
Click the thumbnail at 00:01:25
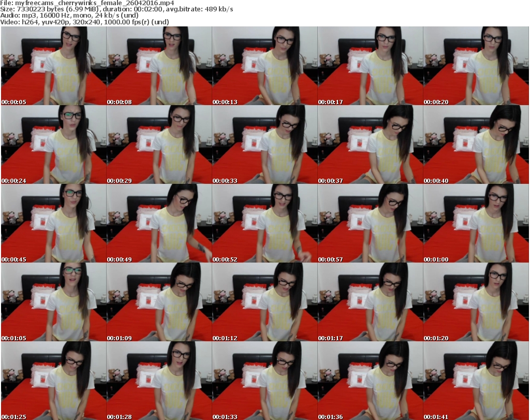(x=53, y=381)
